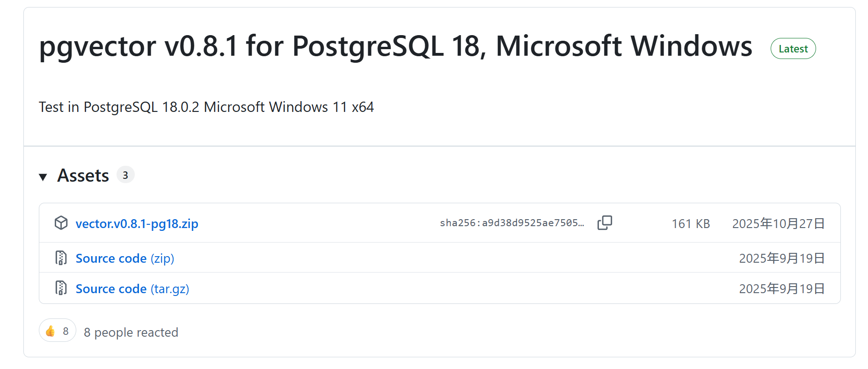Download Source code (zip)
The image size is (868, 369).
(x=124, y=258)
